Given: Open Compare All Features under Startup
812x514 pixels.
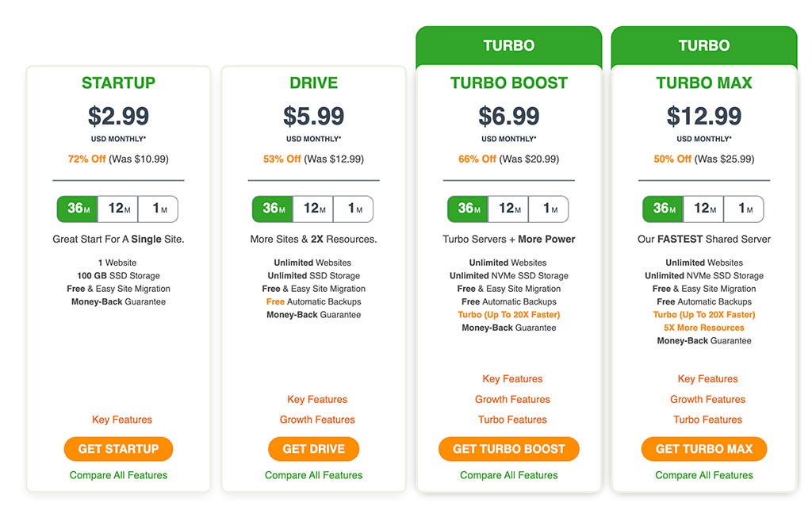Looking at the screenshot, I should coord(118,475).
